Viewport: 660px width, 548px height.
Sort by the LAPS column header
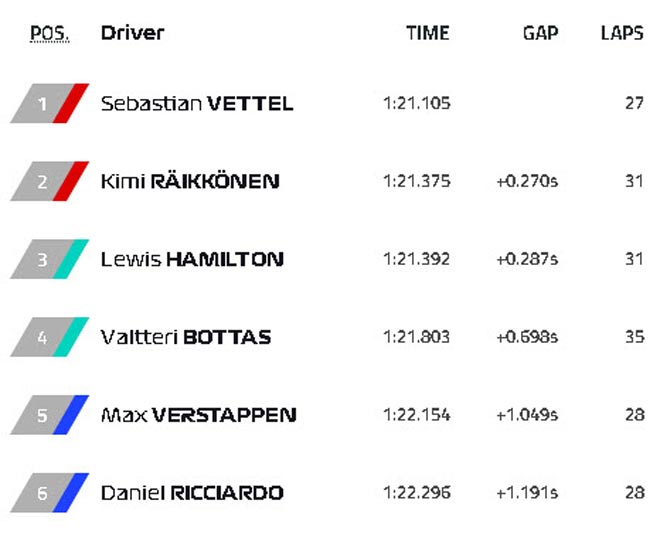tap(622, 33)
